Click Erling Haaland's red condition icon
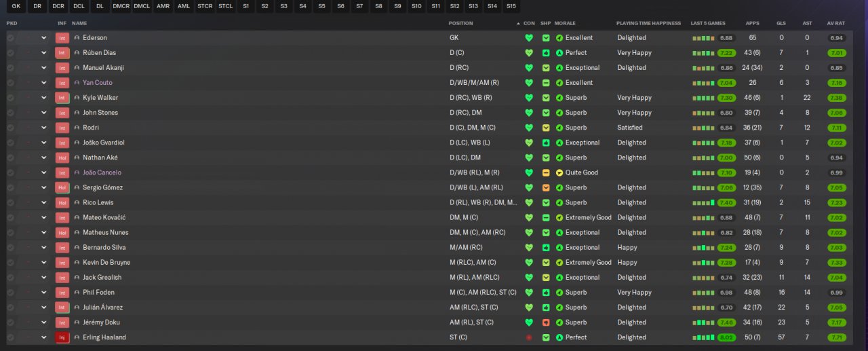 pyautogui.click(x=529, y=337)
